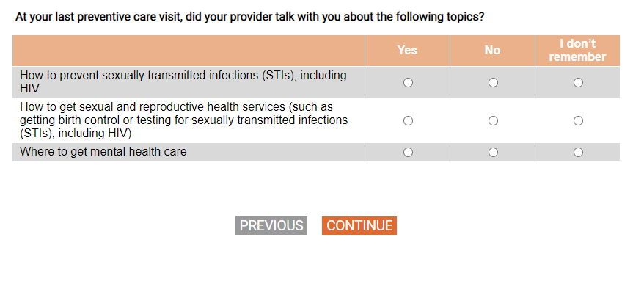Screen dimensions: 644x284
Task: Go back with the PREVIOUS button
Action: point(271,225)
